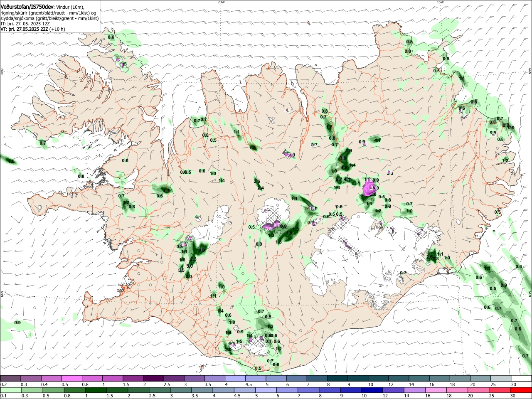The width and height of the screenshot is (532, 399).
Task: Choose the 25–30 light gray swatch, upper row
Action: click(500, 378)
